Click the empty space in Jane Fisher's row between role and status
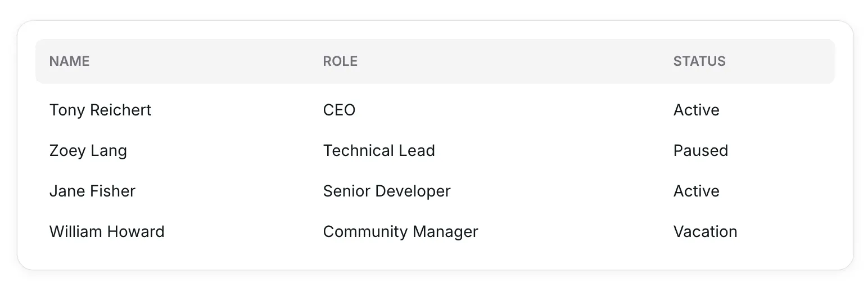 click(562, 191)
